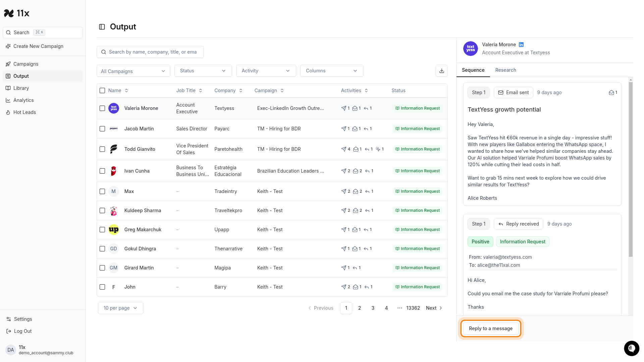This screenshot has height=362, width=644.
Task: Select the Max row checkbox
Action: pos(102,191)
